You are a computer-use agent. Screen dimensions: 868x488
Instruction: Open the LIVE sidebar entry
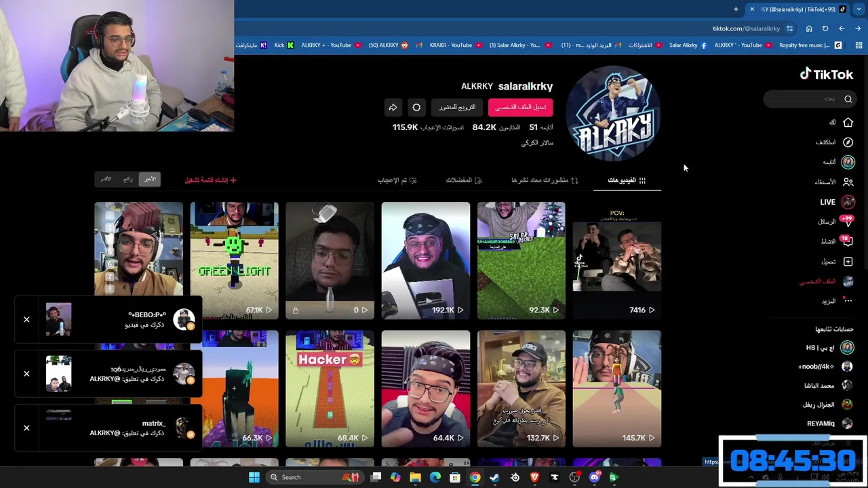[x=837, y=202]
